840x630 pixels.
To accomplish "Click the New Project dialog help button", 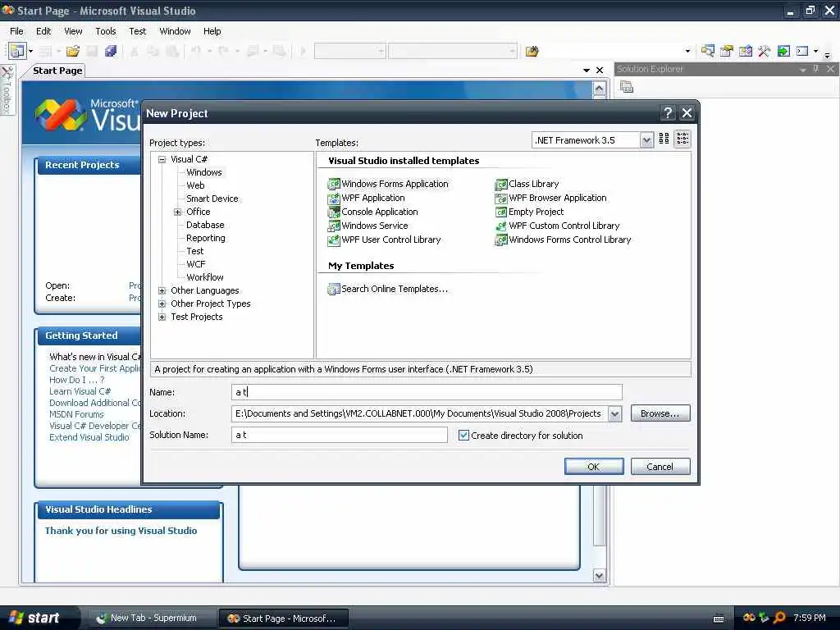I will tap(668, 113).
